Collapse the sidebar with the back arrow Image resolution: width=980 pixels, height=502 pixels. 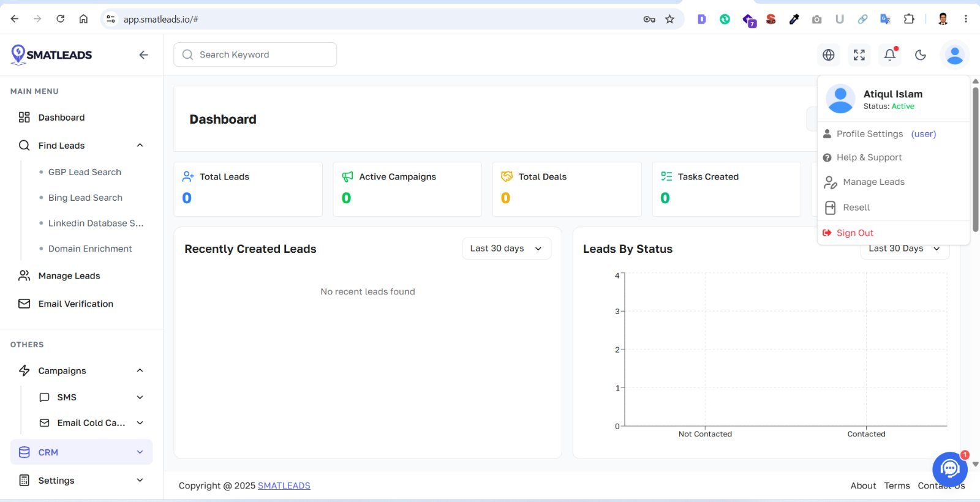click(143, 55)
